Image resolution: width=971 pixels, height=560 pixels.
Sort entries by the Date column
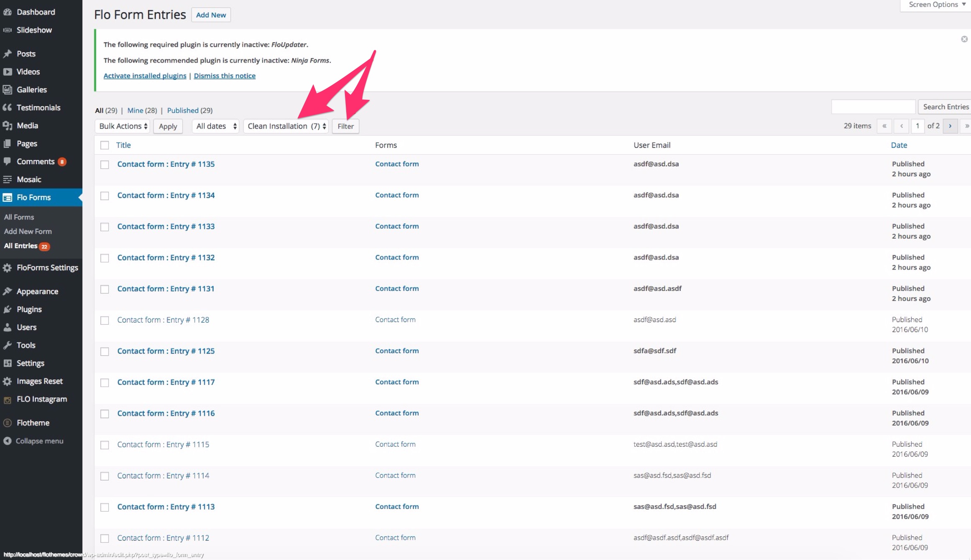tap(899, 145)
